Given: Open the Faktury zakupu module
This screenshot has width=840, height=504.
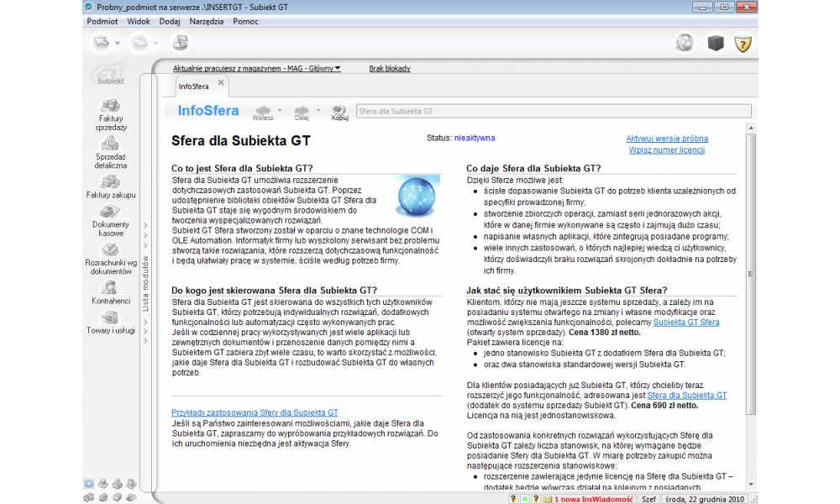Looking at the screenshot, I should point(111,186).
